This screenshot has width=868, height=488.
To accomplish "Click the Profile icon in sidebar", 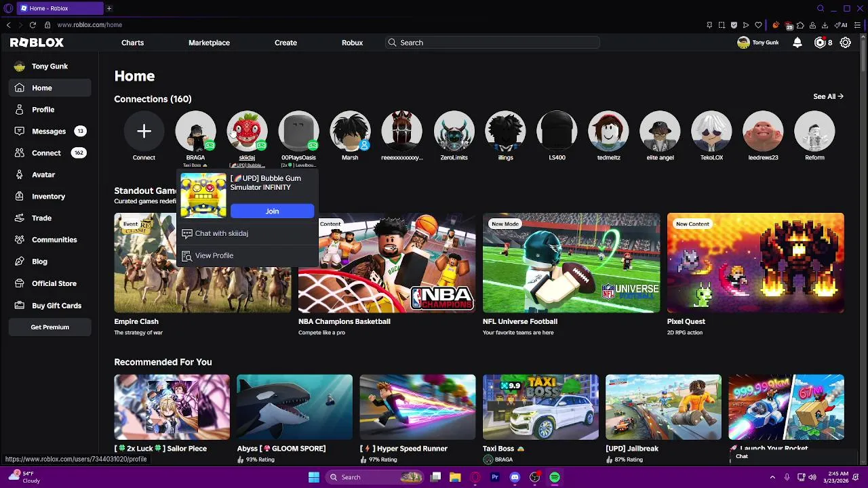I will pyautogui.click(x=19, y=110).
